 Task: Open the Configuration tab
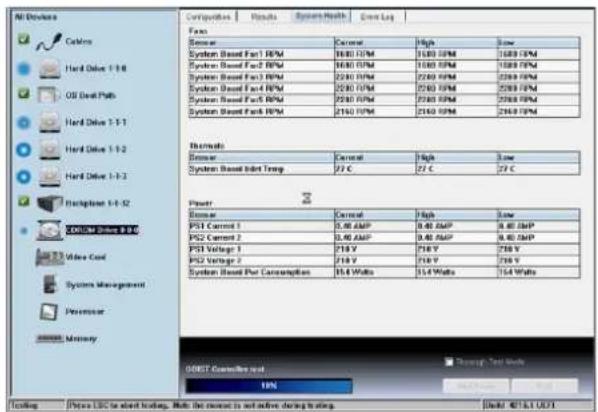click(208, 17)
